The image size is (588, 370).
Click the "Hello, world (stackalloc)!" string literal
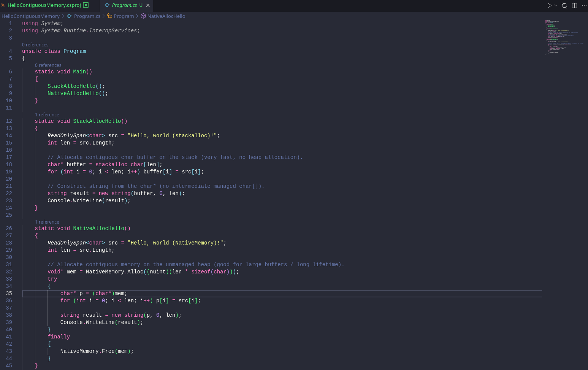click(172, 136)
